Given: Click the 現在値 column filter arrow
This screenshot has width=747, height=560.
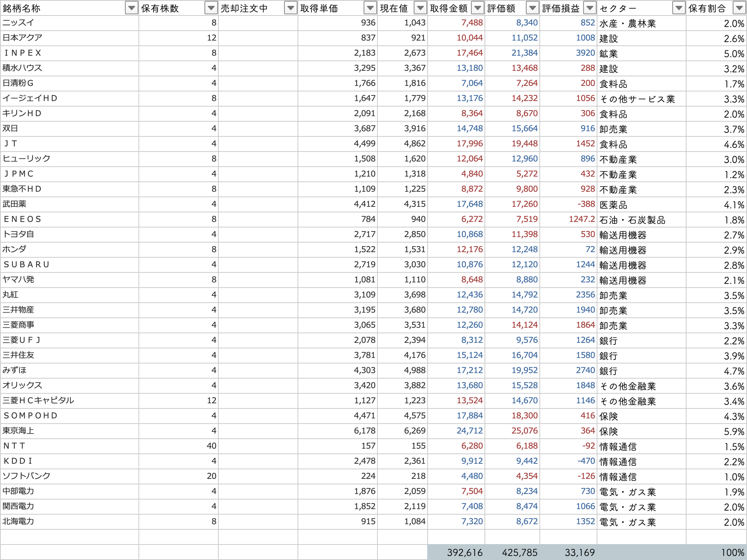Looking at the screenshot, I should click(420, 8).
